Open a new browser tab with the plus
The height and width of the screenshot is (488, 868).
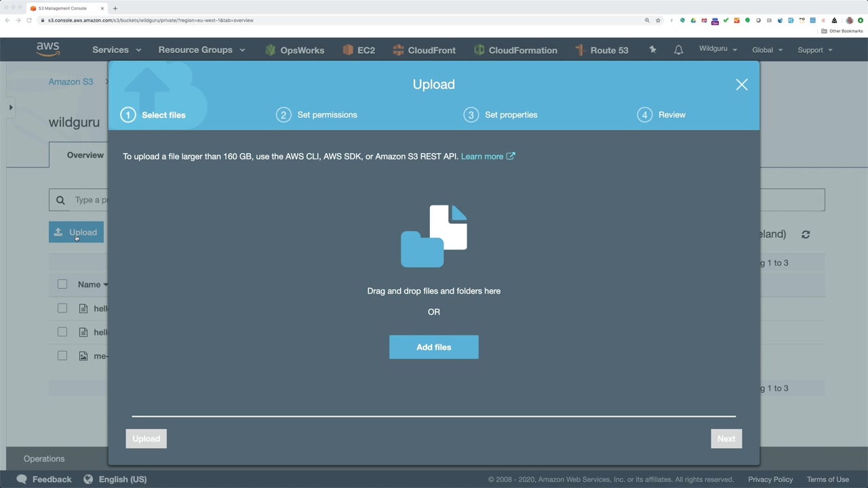pyautogui.click(x=115, y=8)
